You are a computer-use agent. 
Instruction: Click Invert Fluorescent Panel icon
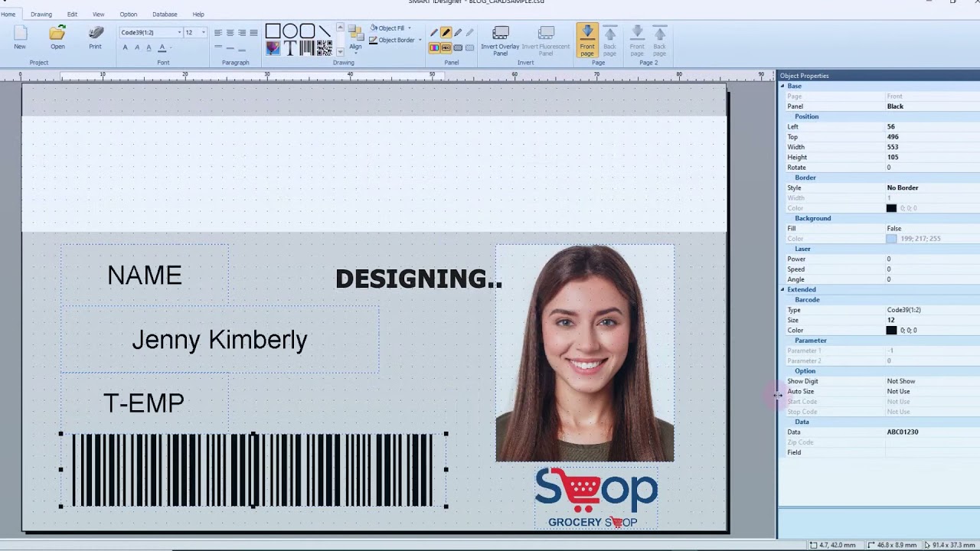546,40
